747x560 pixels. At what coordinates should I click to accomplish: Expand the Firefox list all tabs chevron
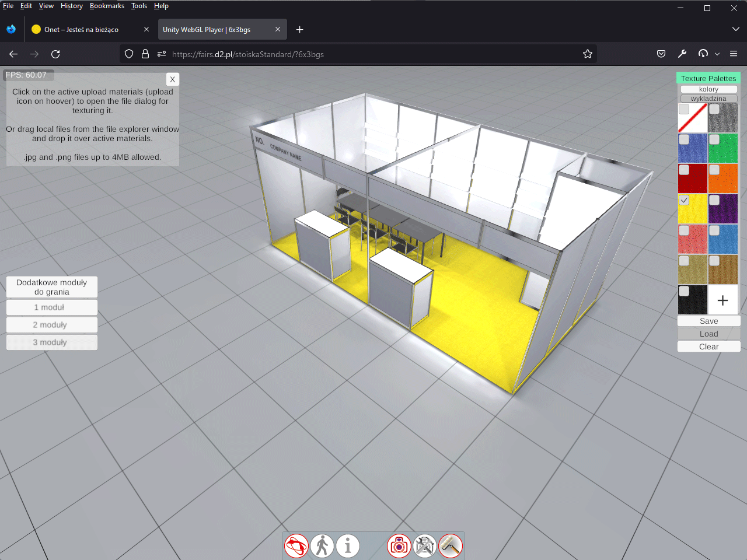pos(735,29)
